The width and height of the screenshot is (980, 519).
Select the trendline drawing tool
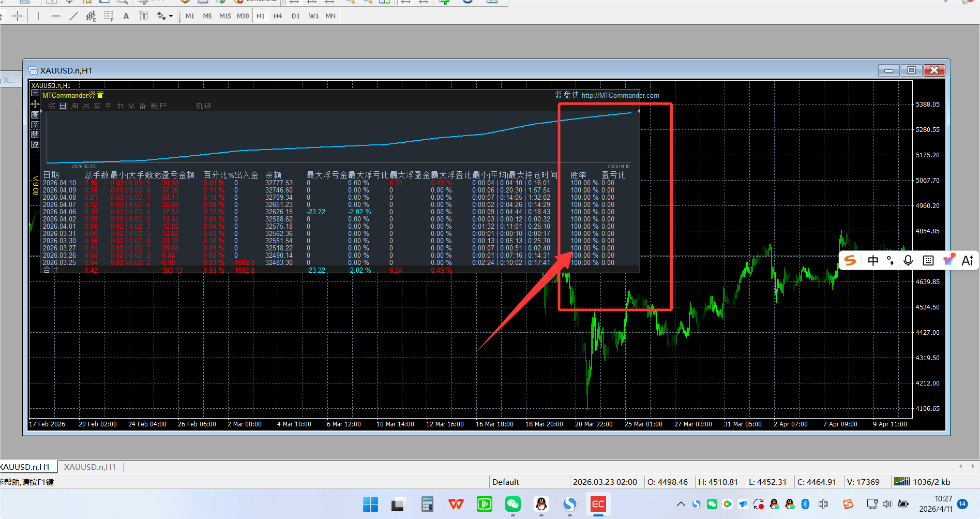pos(73,16)
